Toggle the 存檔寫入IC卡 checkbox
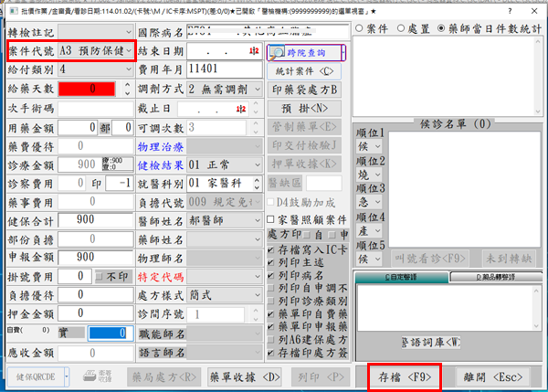 point(271,251)
